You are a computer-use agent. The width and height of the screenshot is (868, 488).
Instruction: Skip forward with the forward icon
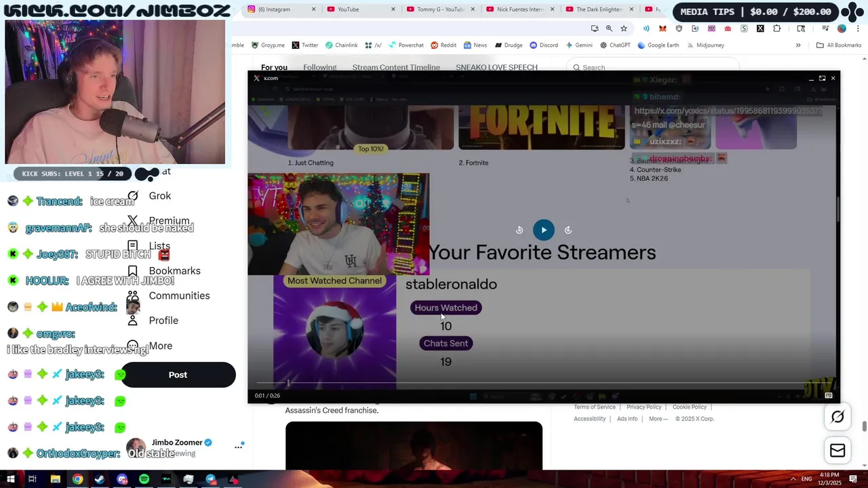(568, 230)
